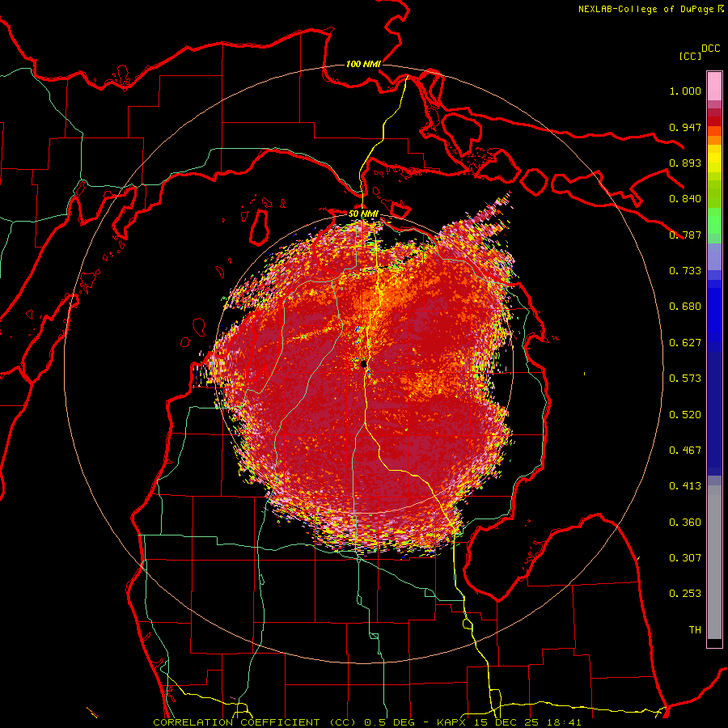Click the 0.947 color scale value

click(685, 127)
